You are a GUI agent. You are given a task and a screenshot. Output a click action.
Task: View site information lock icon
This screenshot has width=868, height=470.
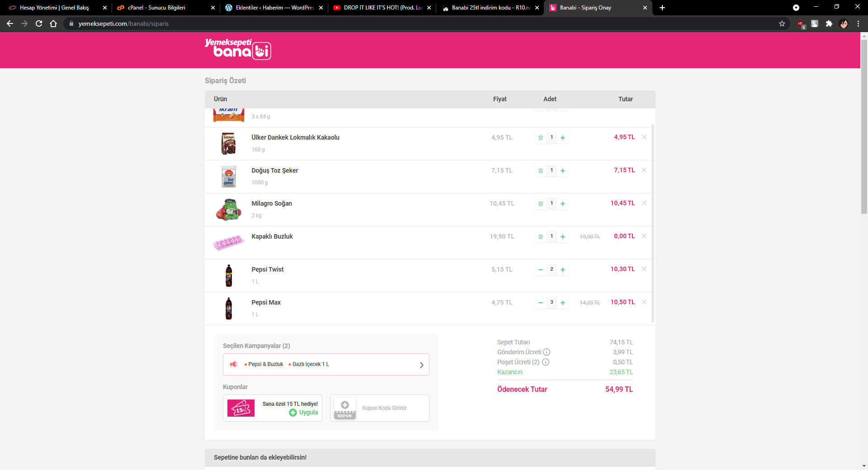coord(71,23)
